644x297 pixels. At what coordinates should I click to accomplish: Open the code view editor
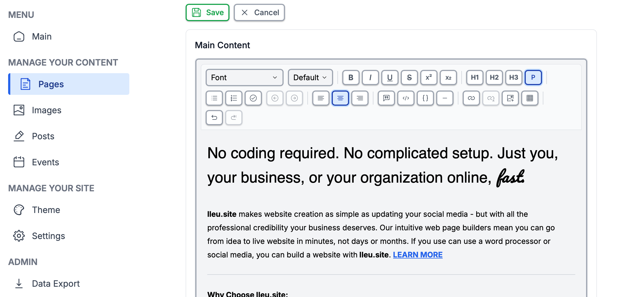click(x=406, y=98)
